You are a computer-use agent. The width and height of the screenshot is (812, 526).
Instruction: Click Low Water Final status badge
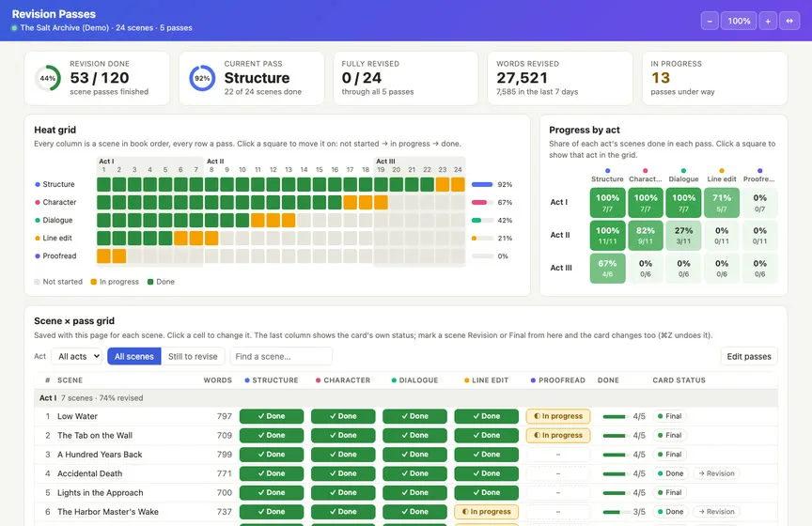pyautogui.click(x=669, y=416)
